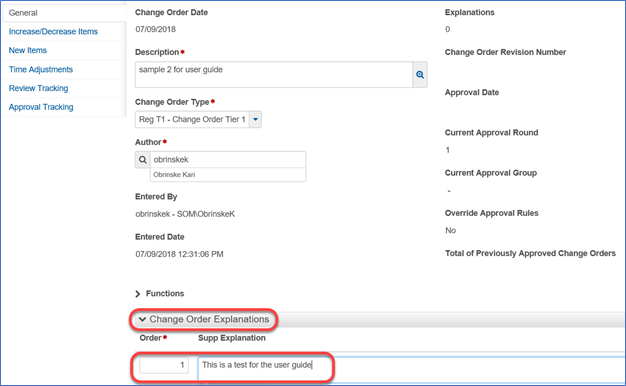Viewport: 626px width, 386px height.
Task: Click the magnifier icon beside Description field
Action: point(420,75)
